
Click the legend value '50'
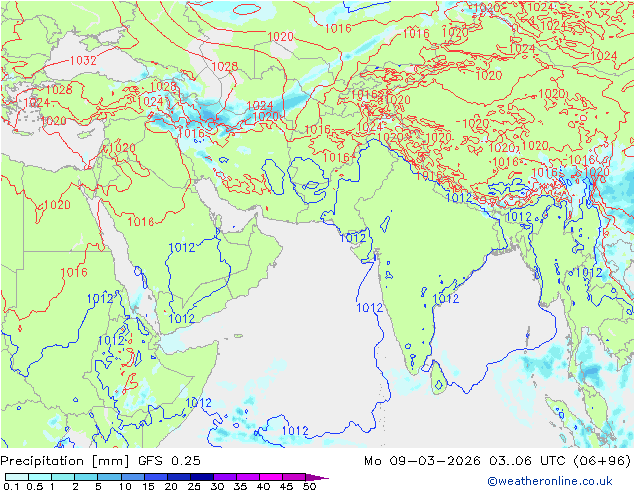(309, 486)
